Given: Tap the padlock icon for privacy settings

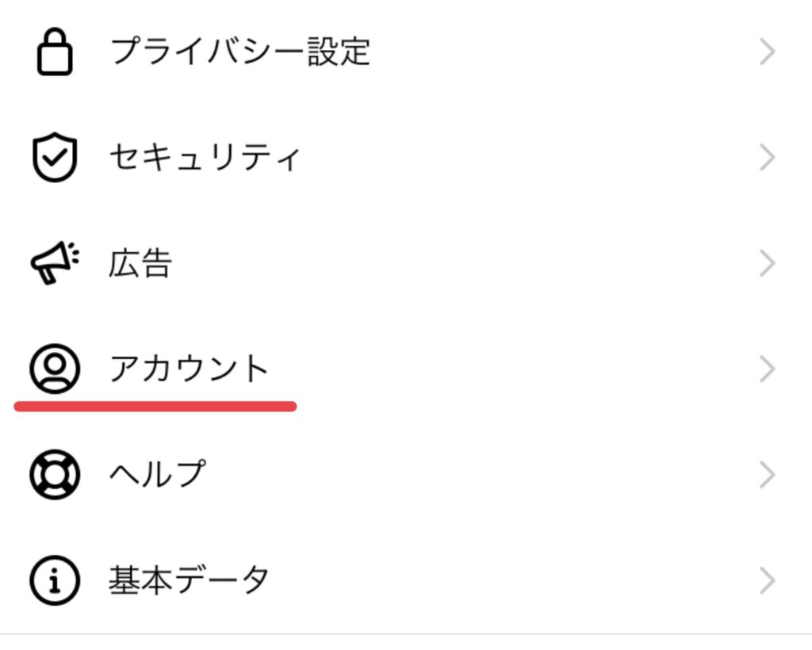Looking at the screenshot, I should coord(55,53).
